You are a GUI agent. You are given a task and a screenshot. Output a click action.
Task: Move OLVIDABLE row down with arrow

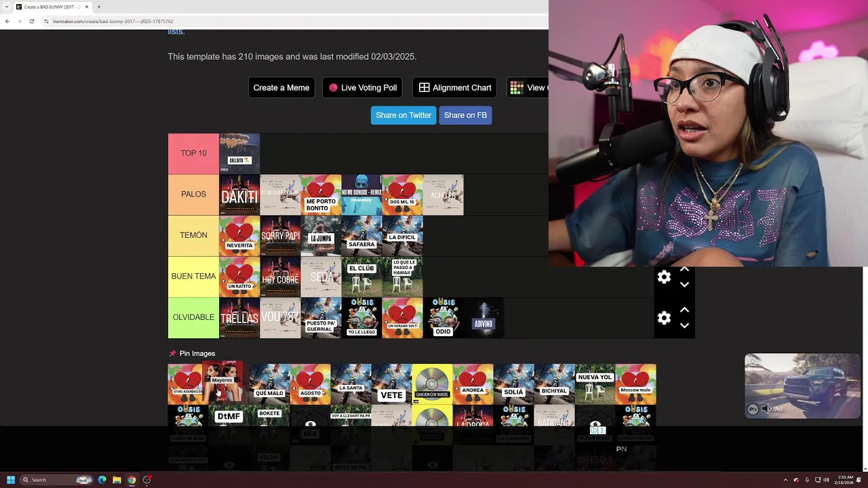684,325
